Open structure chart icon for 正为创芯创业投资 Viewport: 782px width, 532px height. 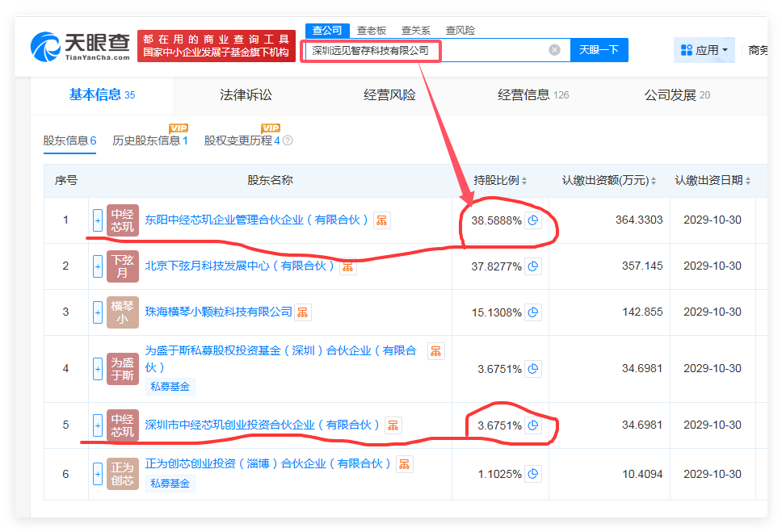pos(405,464)
